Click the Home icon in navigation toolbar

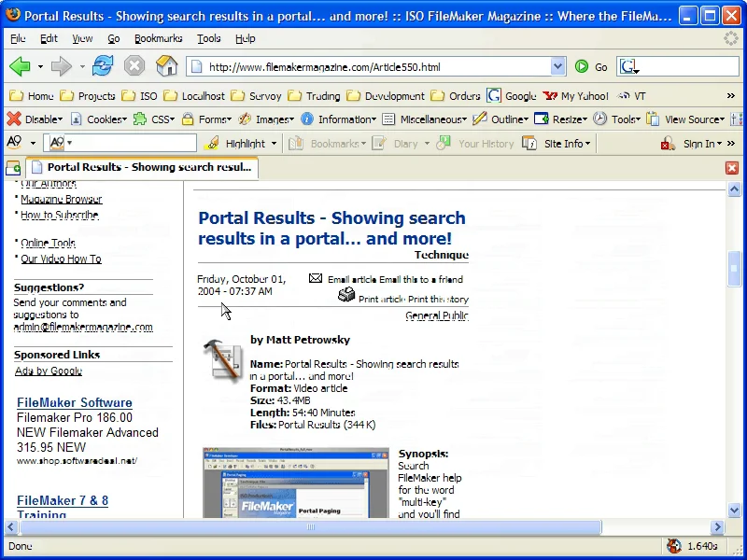tap(166, 66)
